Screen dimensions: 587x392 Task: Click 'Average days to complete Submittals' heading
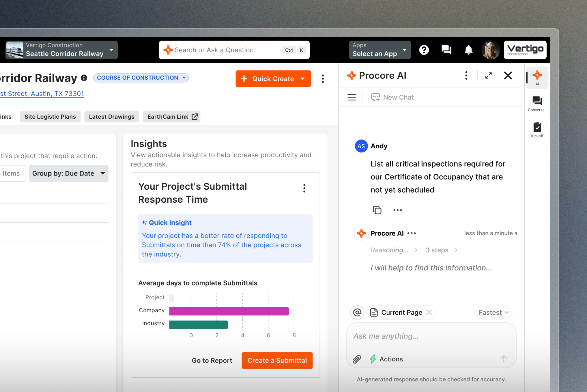pyautogui.click(x=198, y=283)
